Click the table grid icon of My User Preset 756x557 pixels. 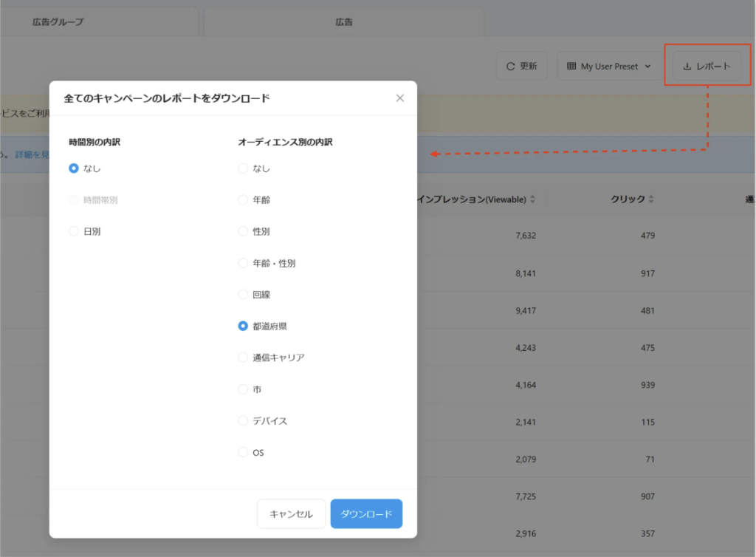pyautogui.click(x=571, y=66)
